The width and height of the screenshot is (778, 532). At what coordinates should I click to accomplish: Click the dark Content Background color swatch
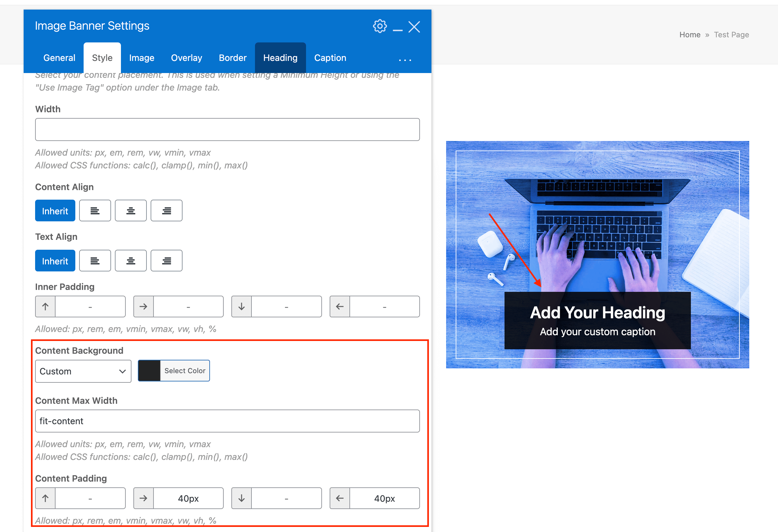pos(149,371)
